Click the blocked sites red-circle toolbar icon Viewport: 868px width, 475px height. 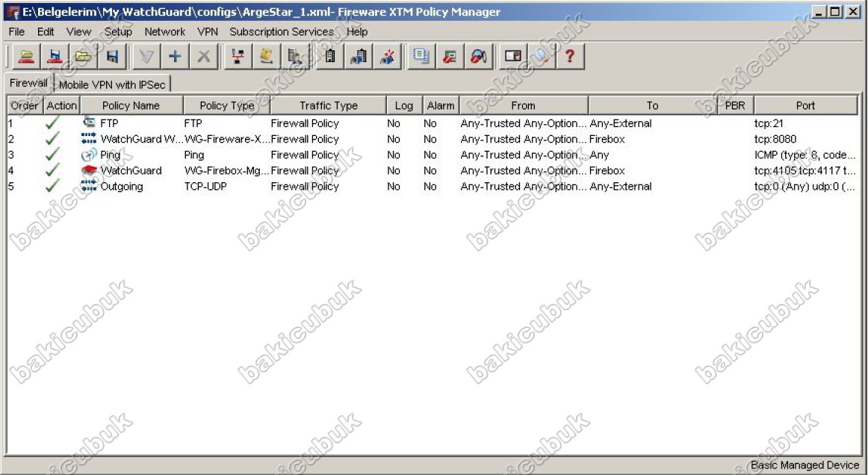tap(450, 56)
